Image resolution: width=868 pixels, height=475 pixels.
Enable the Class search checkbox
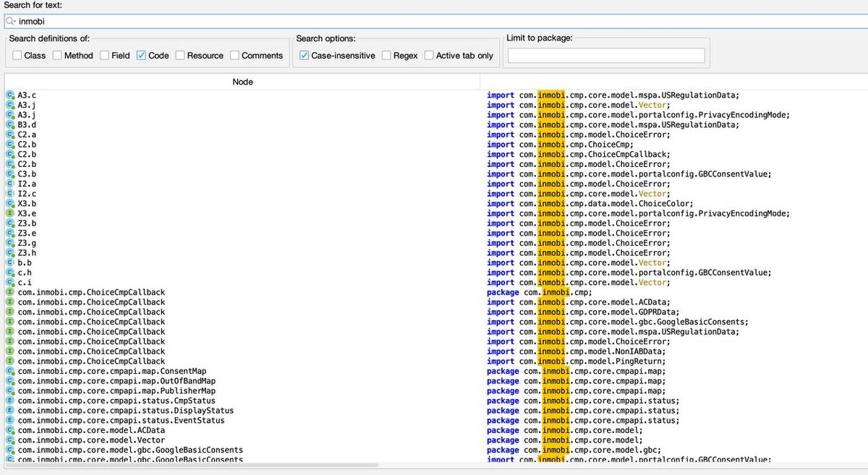[17, 55]
